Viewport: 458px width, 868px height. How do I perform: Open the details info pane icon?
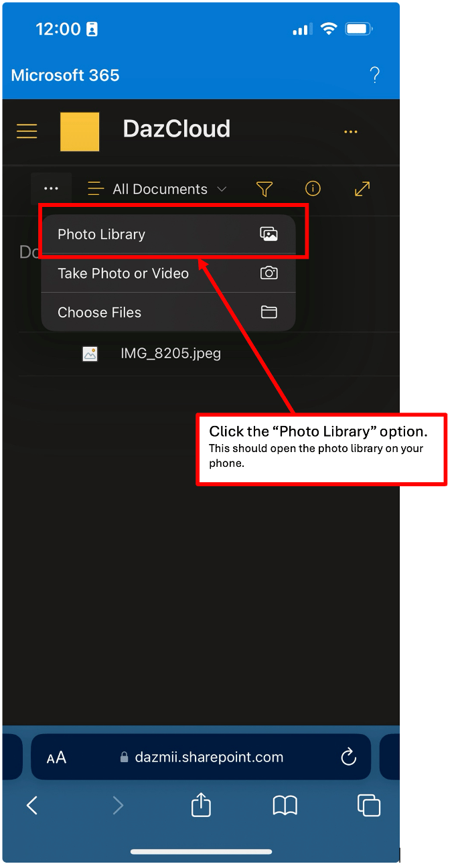[313, 190]
